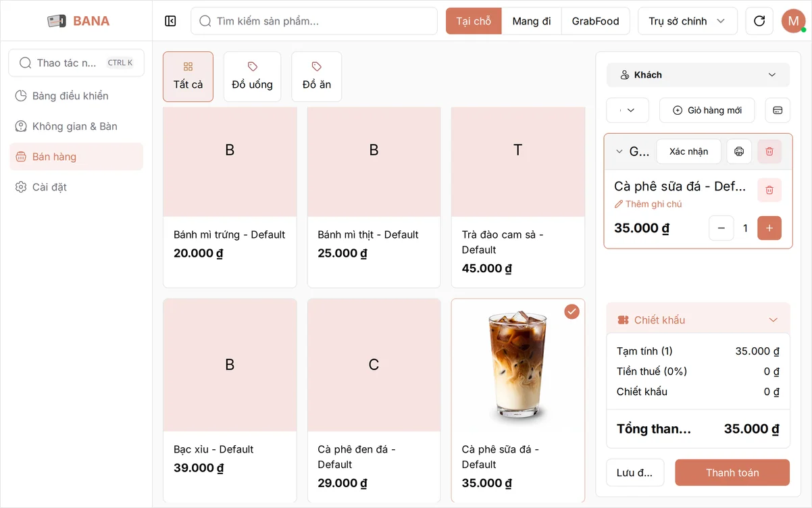This screenshot has height=508, width=812.
Task: Select the Tại chỗ order type
Action: (x=474, y=21)
